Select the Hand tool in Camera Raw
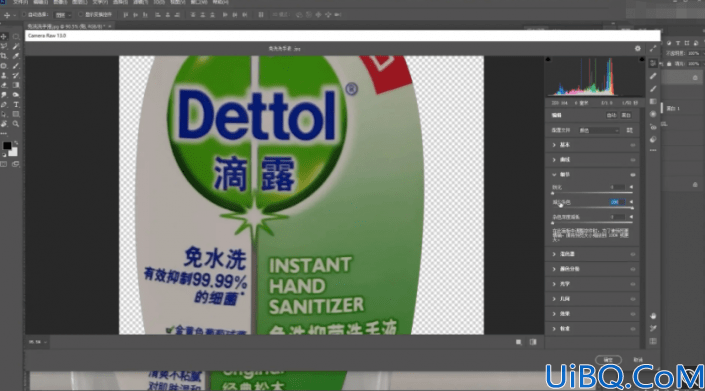 coord(653,316)
